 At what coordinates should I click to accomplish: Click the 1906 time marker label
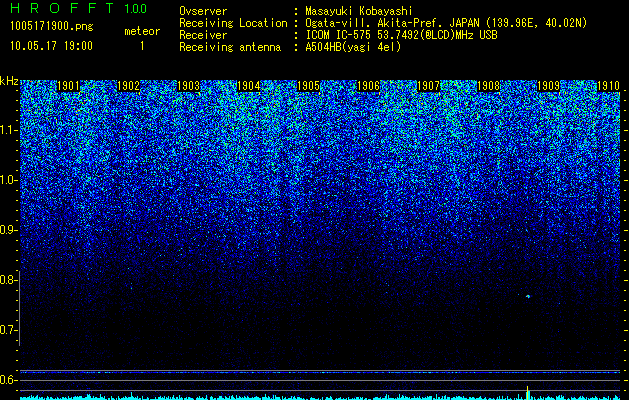click(x=368, y=86)
